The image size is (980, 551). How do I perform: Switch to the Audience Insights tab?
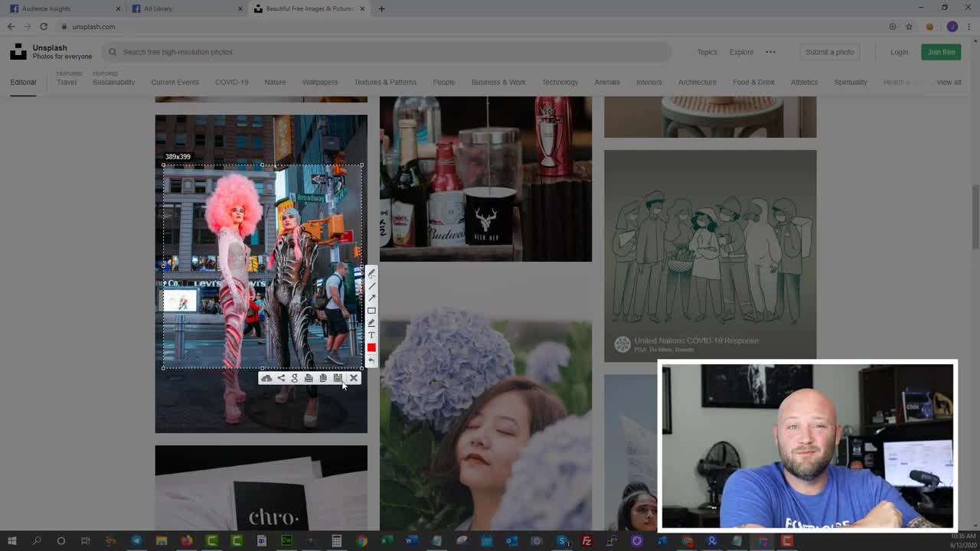tap(60, 8)
